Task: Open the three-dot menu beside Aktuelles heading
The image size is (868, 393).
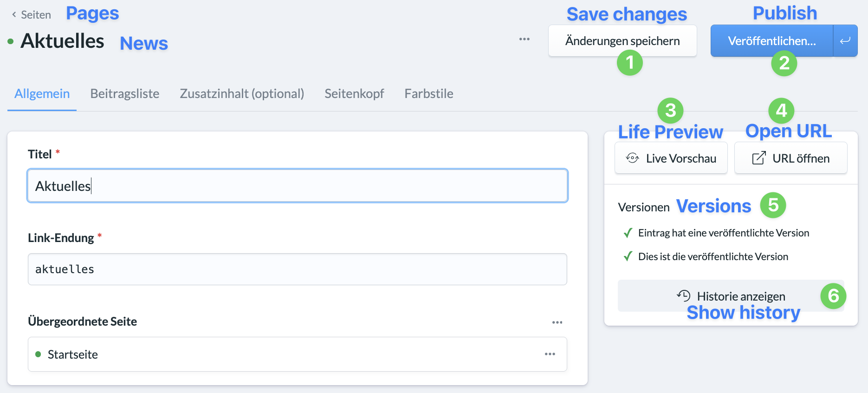Action: pyautogui.click(x=525, y=39)
